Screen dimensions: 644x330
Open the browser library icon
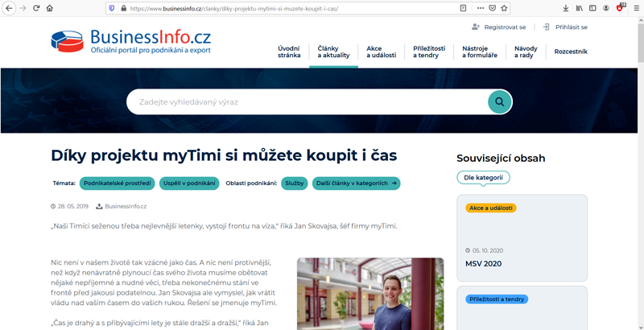[579, 8]
